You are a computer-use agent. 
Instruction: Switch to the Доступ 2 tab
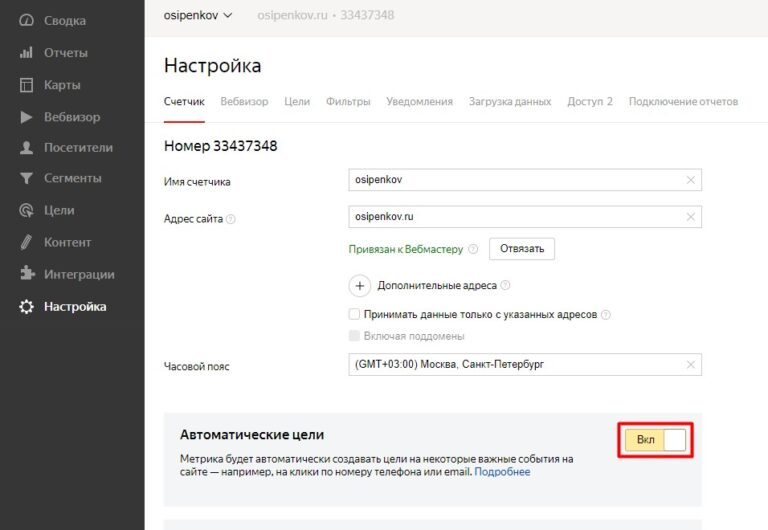[x=590, y=101]
